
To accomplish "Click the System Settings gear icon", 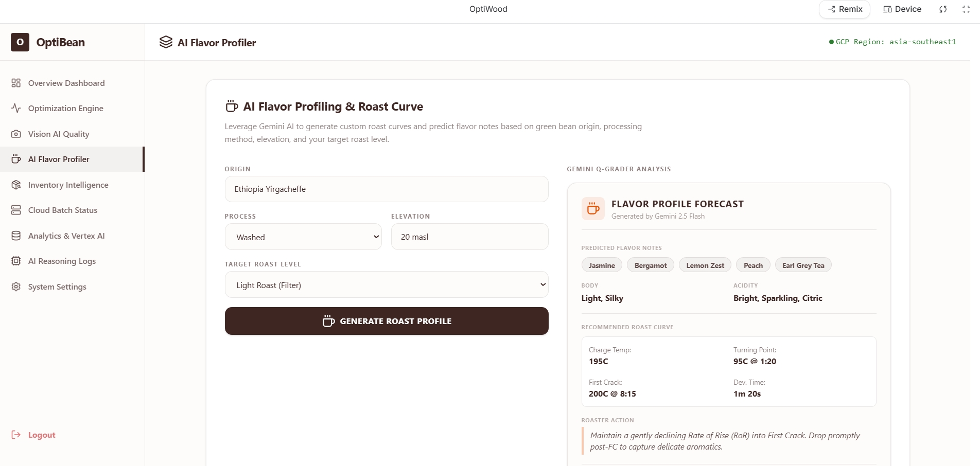I will click(16, 286).
